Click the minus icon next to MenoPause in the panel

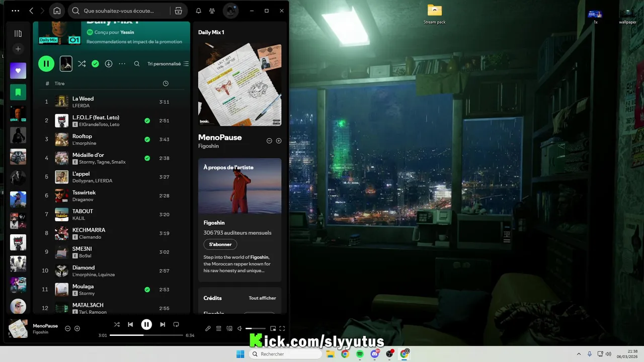pos(269,141)
